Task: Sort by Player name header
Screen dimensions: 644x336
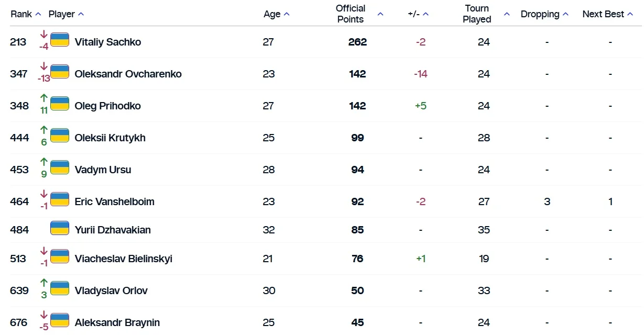Action: tap(66, 14)
